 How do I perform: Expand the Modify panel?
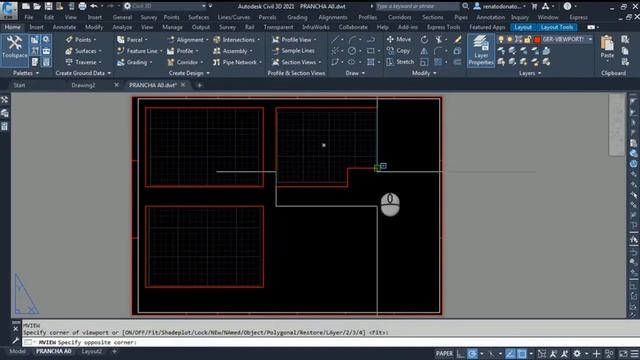pos(424,73)
